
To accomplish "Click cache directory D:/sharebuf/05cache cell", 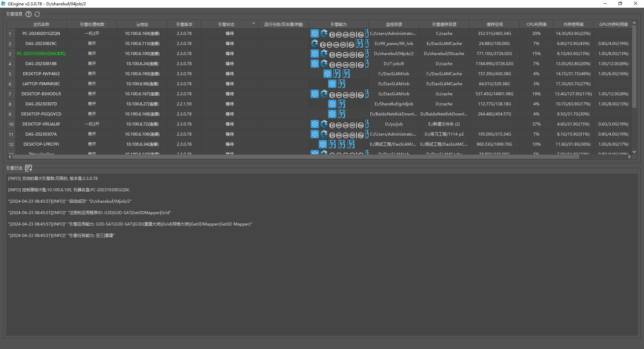I will [444, 54].
